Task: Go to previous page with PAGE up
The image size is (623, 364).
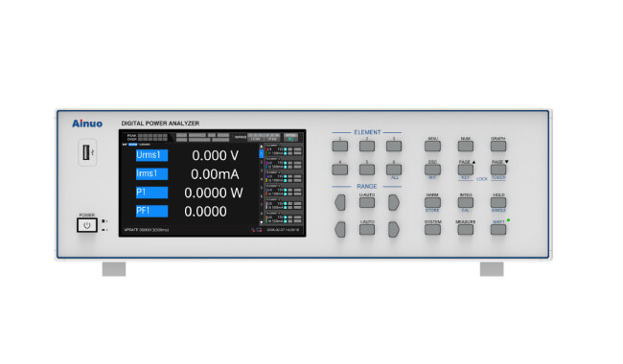Action: click(x=465, y=170)
